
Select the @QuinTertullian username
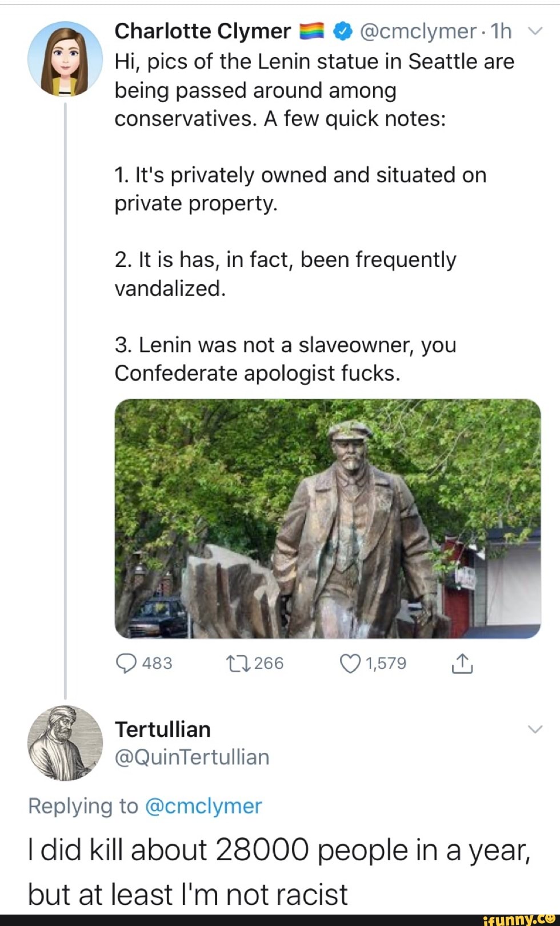pos(192,756)
